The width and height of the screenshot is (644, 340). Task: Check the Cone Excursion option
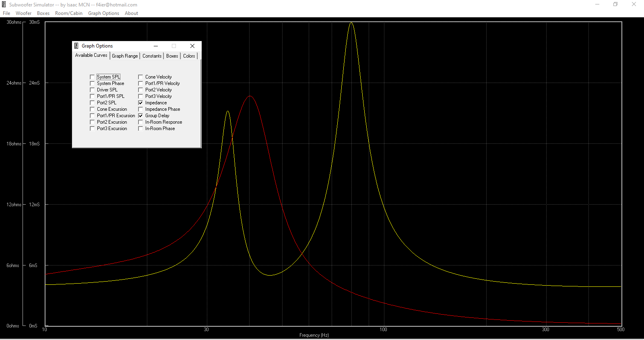[x=92, y=109]
